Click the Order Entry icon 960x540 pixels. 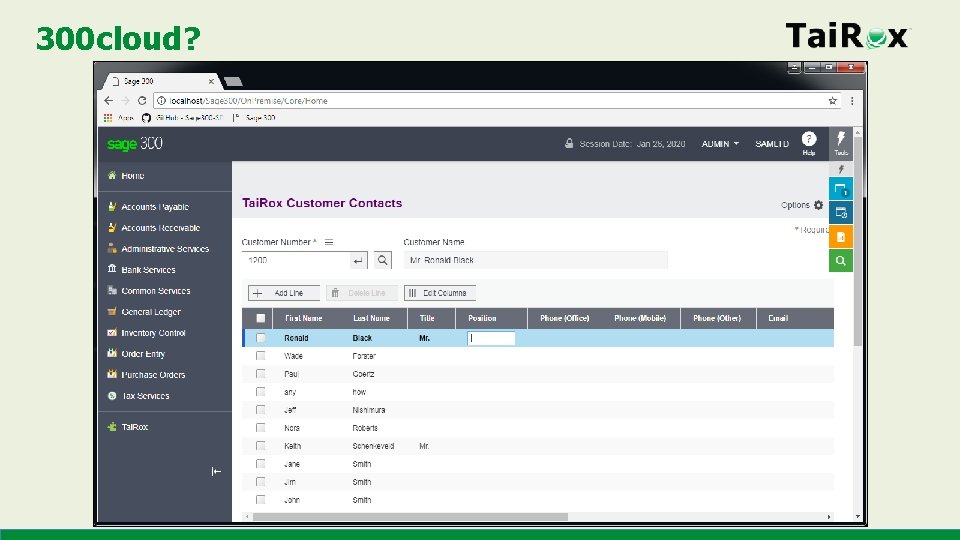(112, 353)
